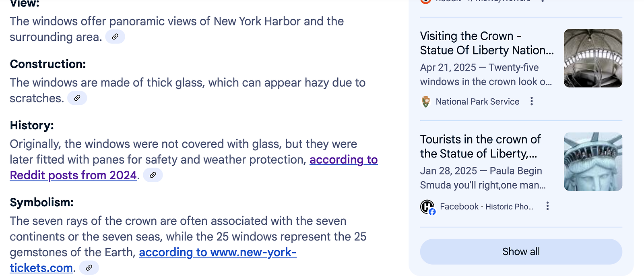Screen dimensions: 644x280
Task: Click the "Facebook · Historic Pho..." source label
Action: [486, 207]
